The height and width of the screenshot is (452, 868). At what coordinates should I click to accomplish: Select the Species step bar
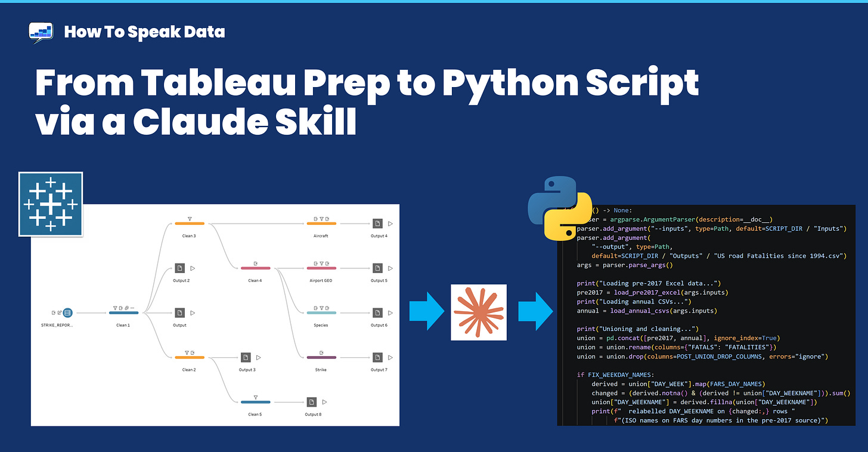321,312
